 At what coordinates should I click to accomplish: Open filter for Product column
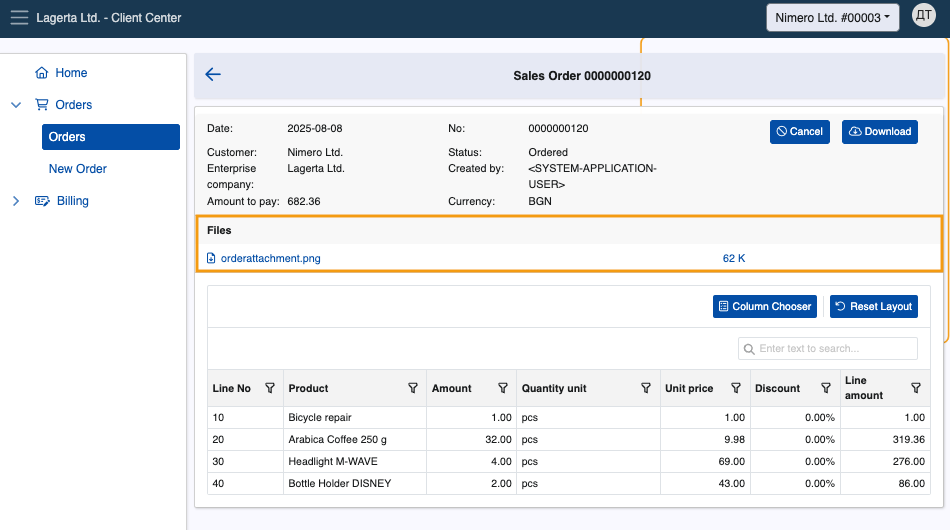(x=413, y=388)
